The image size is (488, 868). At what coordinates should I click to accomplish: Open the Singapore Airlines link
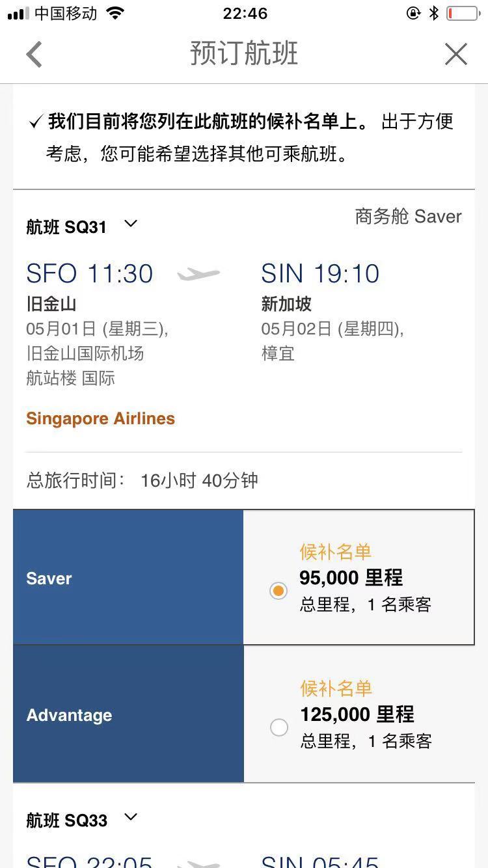(100, 418)
